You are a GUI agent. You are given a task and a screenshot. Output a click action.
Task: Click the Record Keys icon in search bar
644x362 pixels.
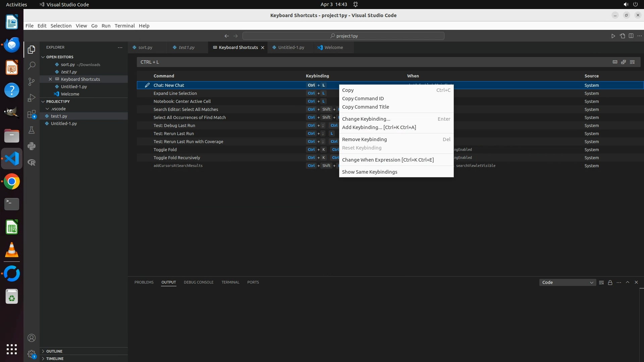615,62
